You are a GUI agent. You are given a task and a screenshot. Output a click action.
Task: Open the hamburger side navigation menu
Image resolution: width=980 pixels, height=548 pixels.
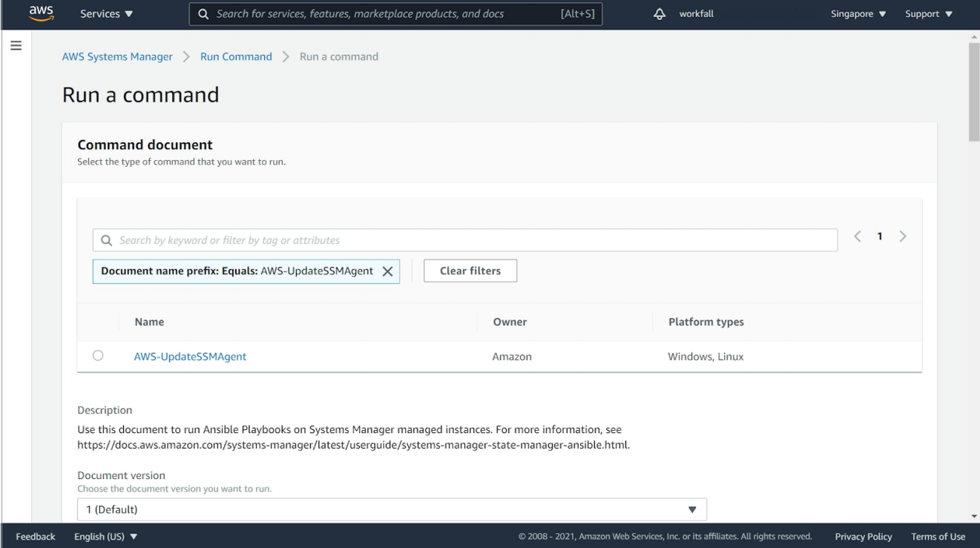[15, 45]
